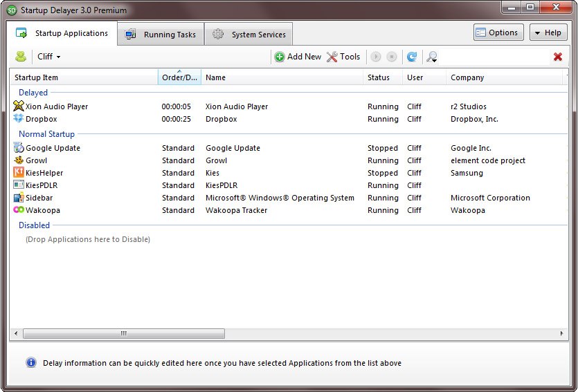Screen dimensions: 578x392
Task: Click the Drop Applications here to Disable text
Action: pyautogui.click(x=88, y=239)
